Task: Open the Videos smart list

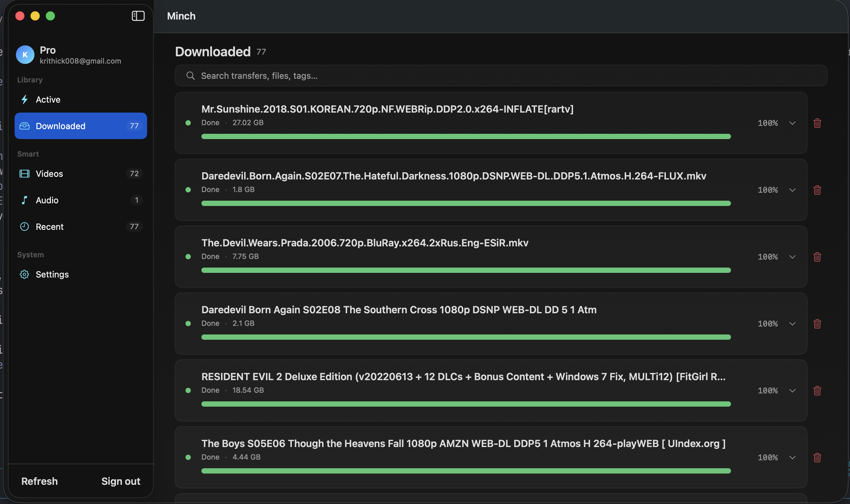Action: point(81,174)
